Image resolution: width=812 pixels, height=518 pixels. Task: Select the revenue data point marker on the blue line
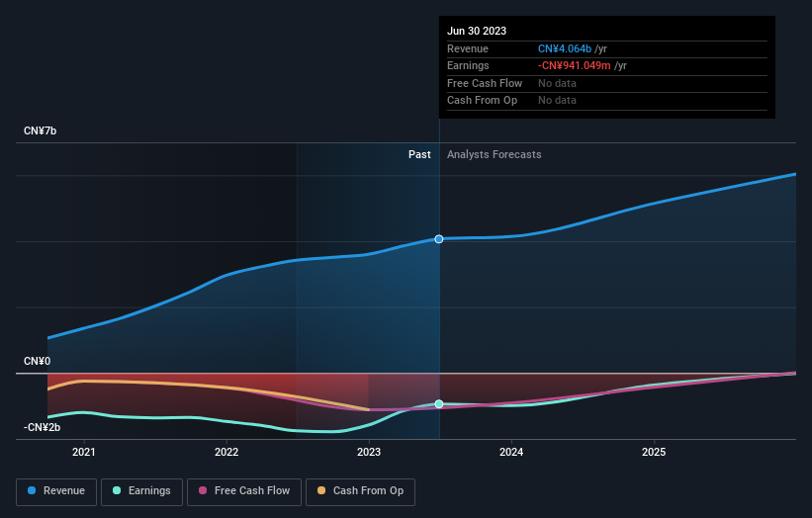438,239
